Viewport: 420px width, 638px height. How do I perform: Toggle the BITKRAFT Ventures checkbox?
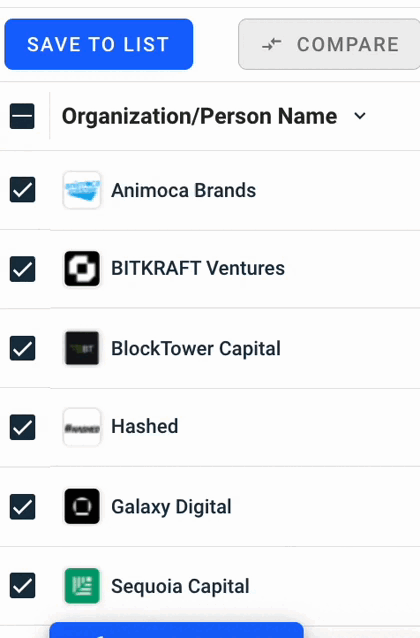click(22, 269)
